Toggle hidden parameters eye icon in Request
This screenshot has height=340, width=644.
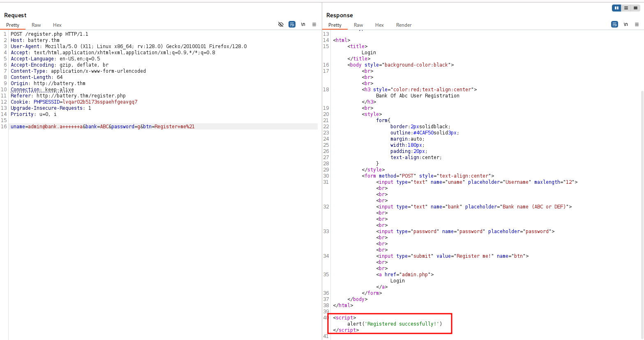click(281, 25)
